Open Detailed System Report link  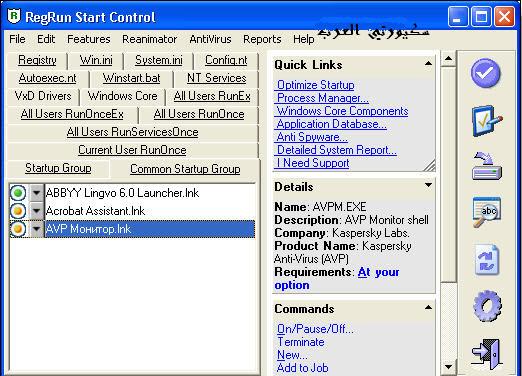coord(337,150)
